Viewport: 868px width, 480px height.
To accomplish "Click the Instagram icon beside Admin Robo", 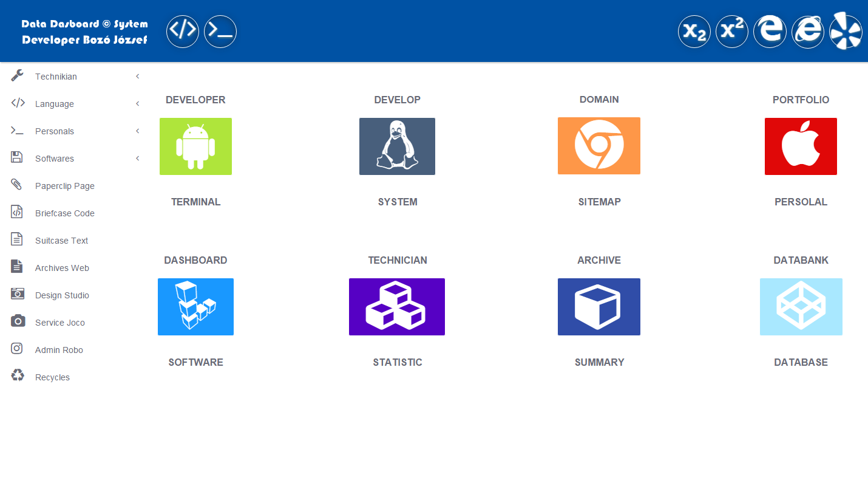I will 17,348.
